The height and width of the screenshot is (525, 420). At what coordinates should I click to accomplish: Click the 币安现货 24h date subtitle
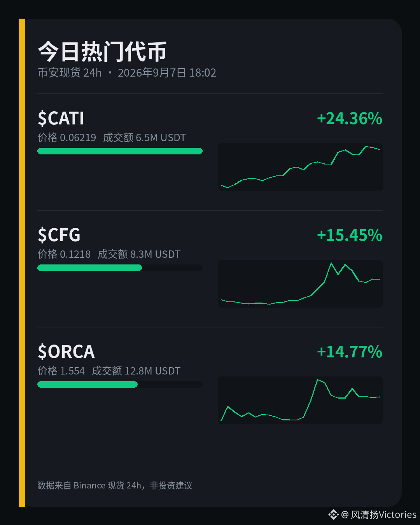tap(127, 73)
